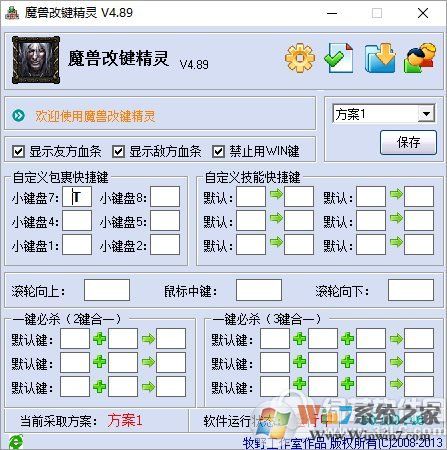The height and width of the screenshot is (450, 447).
Task: Toggle 显示友方血条 checkbox
Action: pos(18,152)
